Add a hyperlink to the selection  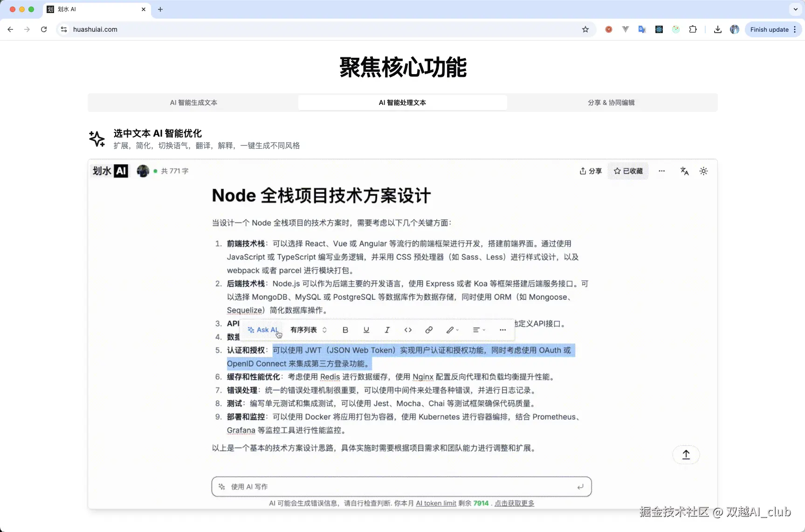click(x=428, y=330)
